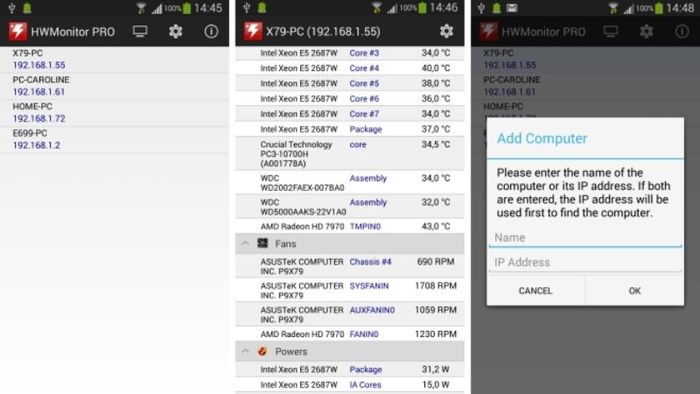700x394 pixels.
Task: Collapse the Fans section chevron
Action: point(245,243)
